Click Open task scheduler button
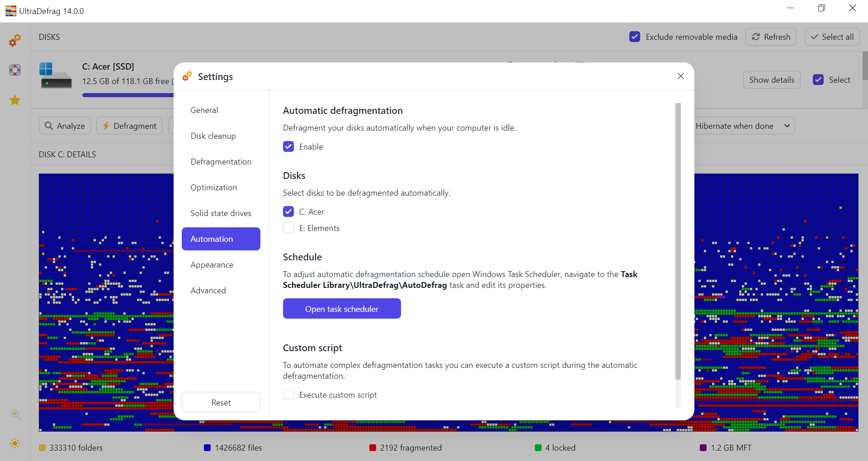This screenshot has width=868, height=461. click(342, 309)
